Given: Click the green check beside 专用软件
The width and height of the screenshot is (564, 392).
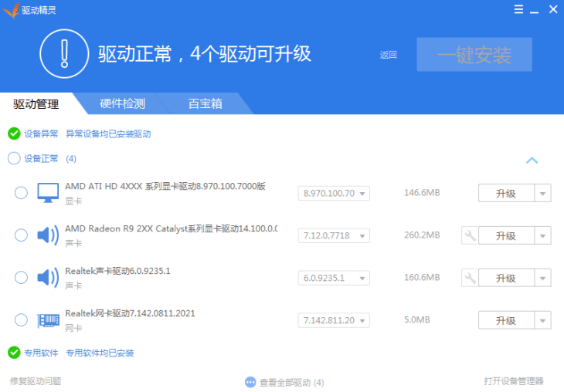Looking at the screenshot, I should click(14, 353).
